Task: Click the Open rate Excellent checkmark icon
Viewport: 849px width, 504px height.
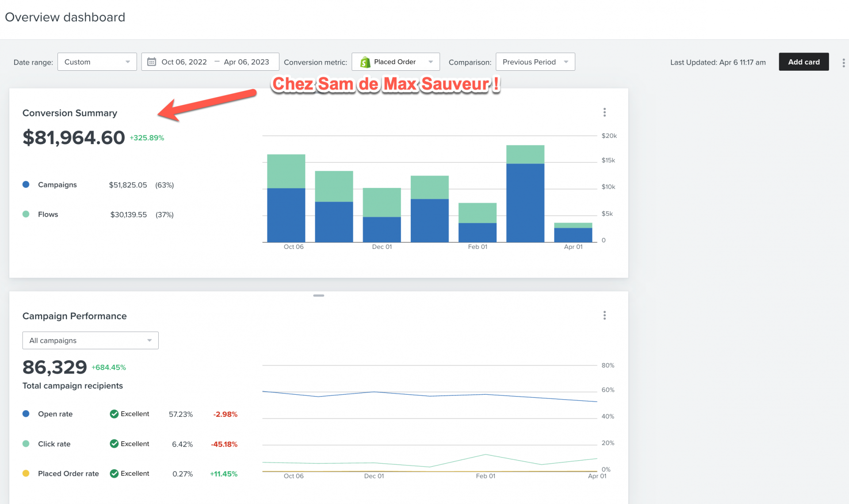Action: (114, 414)
